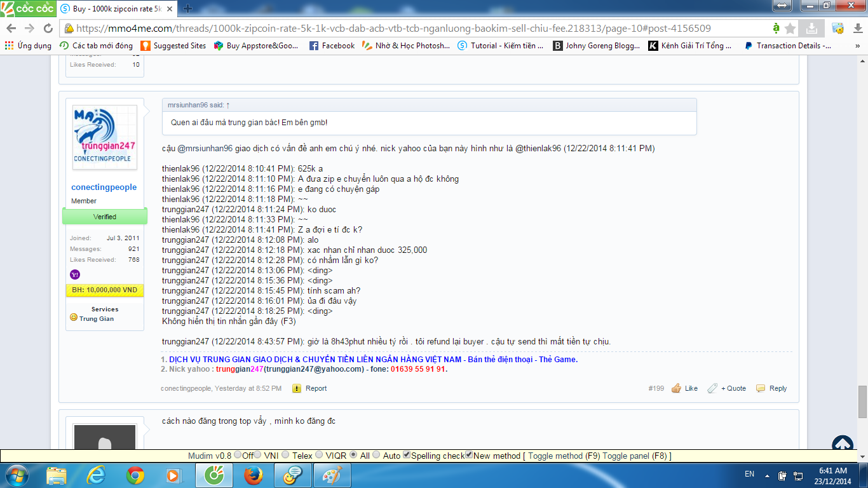Click the network tray icon

(x=797, y=475)
